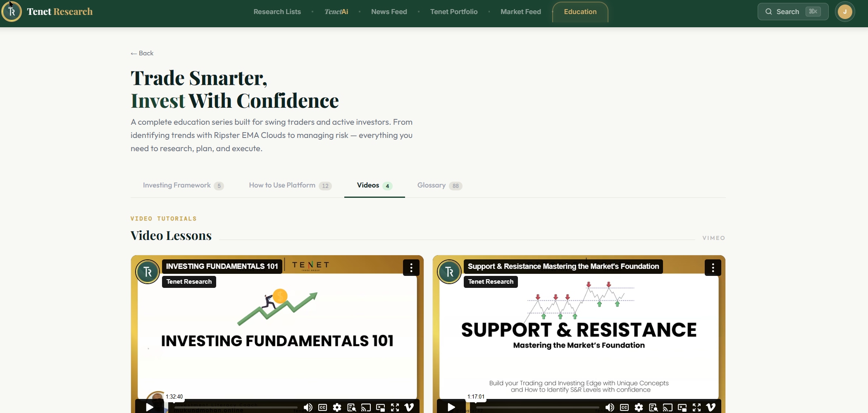This screenshot has height=413, width=868.
Task: Select the Videos tab
Action: point(374,185)
